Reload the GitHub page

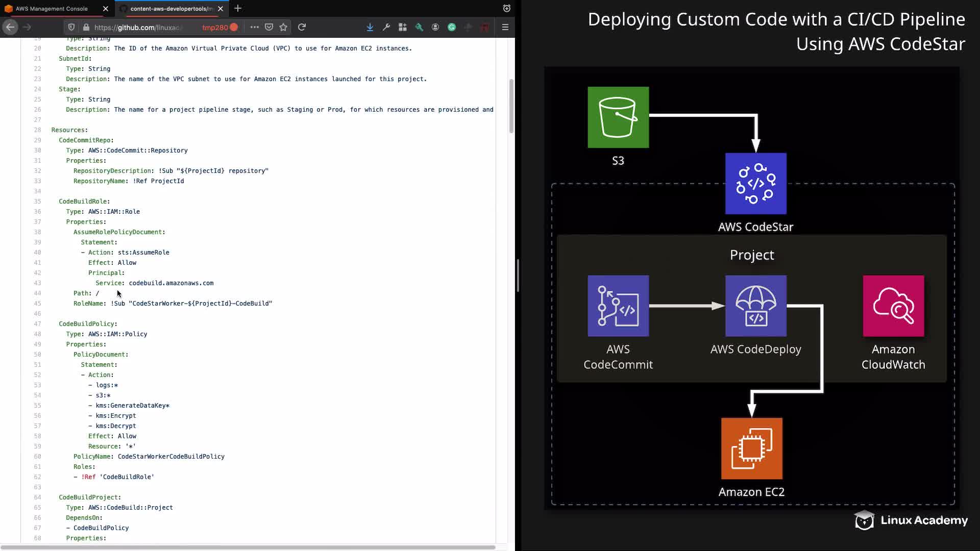pyautogui.click(x=302, y=27)
